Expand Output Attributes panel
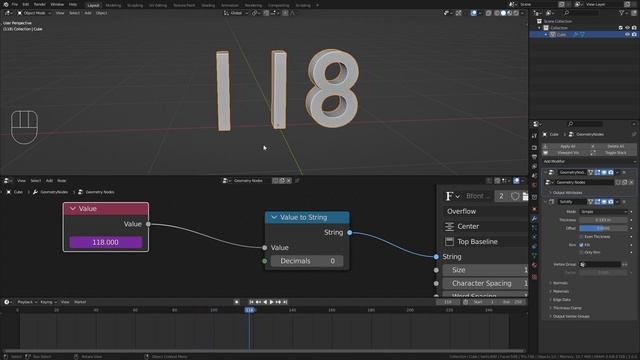 click(x=567, y=193)
